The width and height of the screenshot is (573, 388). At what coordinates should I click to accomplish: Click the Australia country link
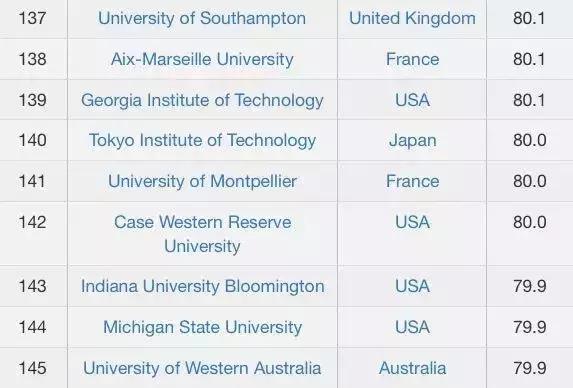tap(412, 368)
